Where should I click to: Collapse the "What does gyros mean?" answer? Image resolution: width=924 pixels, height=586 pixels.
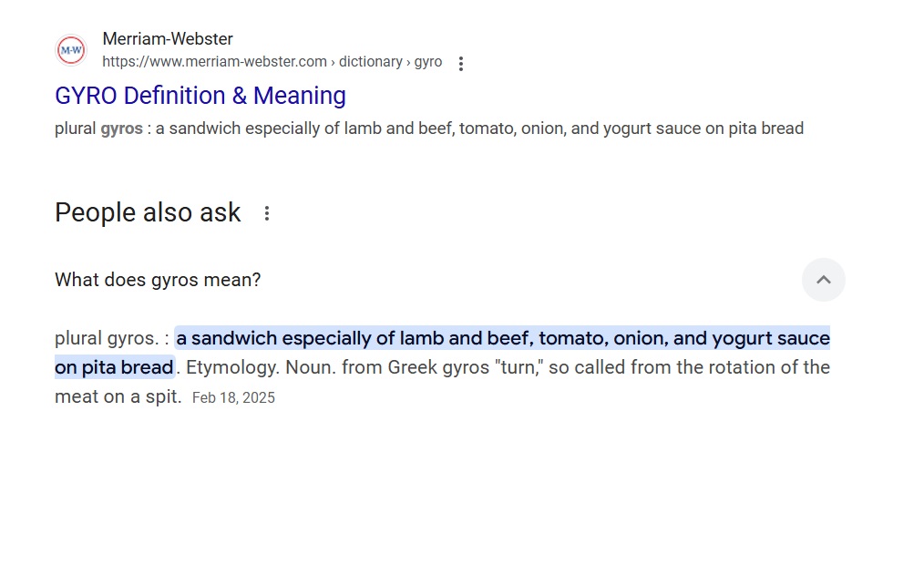tap(823, 280)
